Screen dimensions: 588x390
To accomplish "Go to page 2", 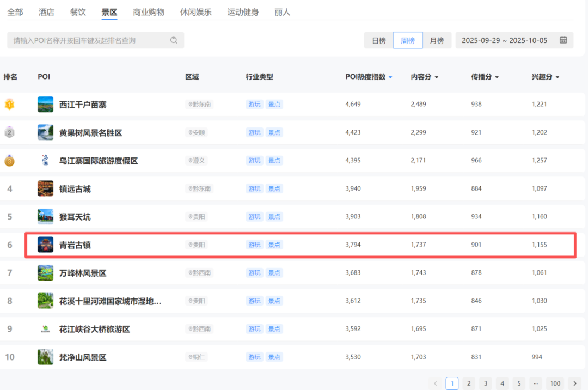I will click(468, 383).
